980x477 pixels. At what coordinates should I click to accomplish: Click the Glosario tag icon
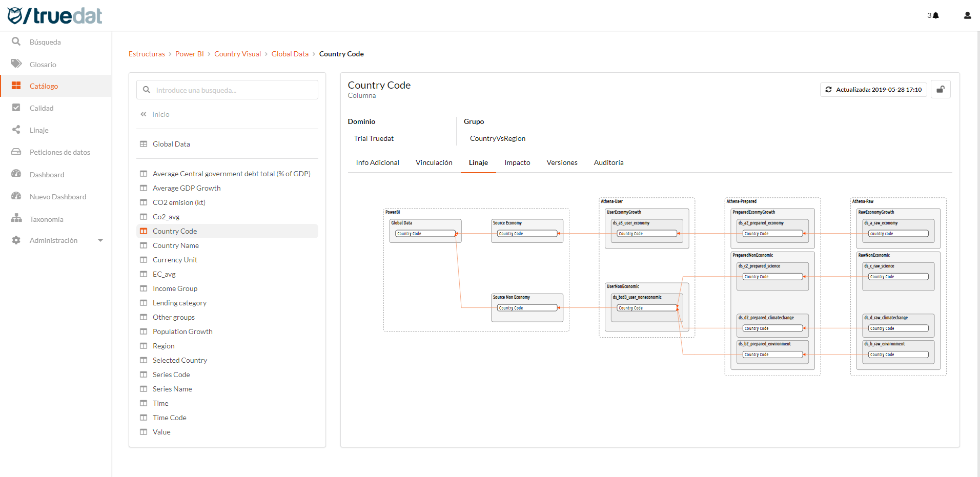pos(16,64)
